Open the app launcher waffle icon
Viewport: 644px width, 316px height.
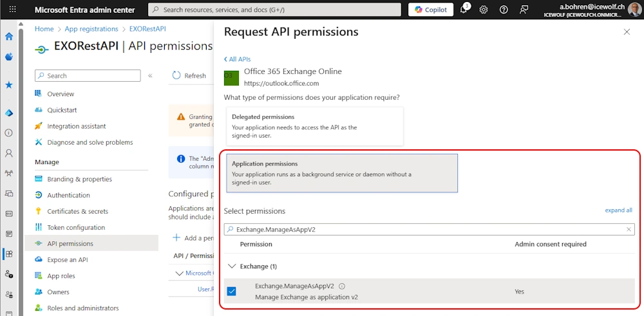tap(12, 10)
